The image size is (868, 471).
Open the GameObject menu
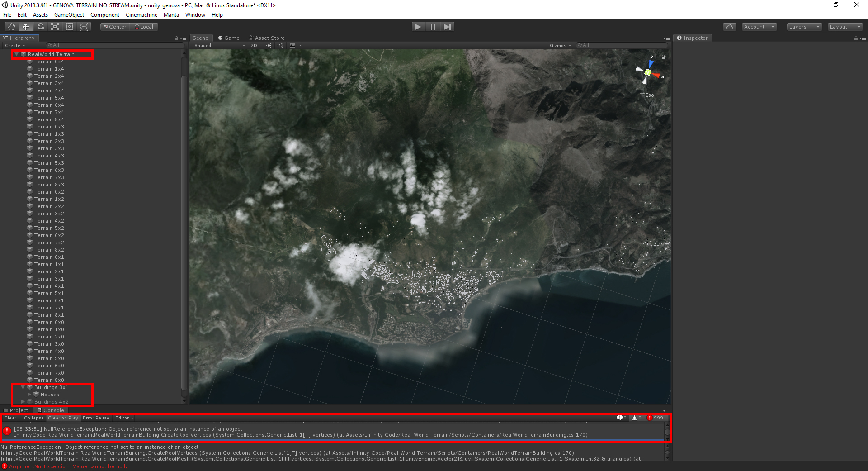click(69, 15)
